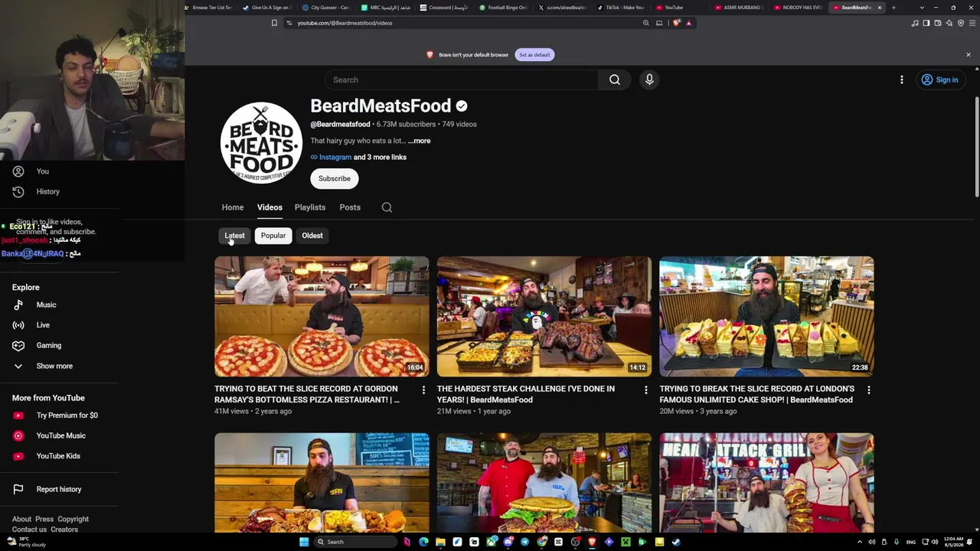Screen dimensions: 980x551
Task: Bookmark this page in the address bar
Action: (x=274, y=23)
